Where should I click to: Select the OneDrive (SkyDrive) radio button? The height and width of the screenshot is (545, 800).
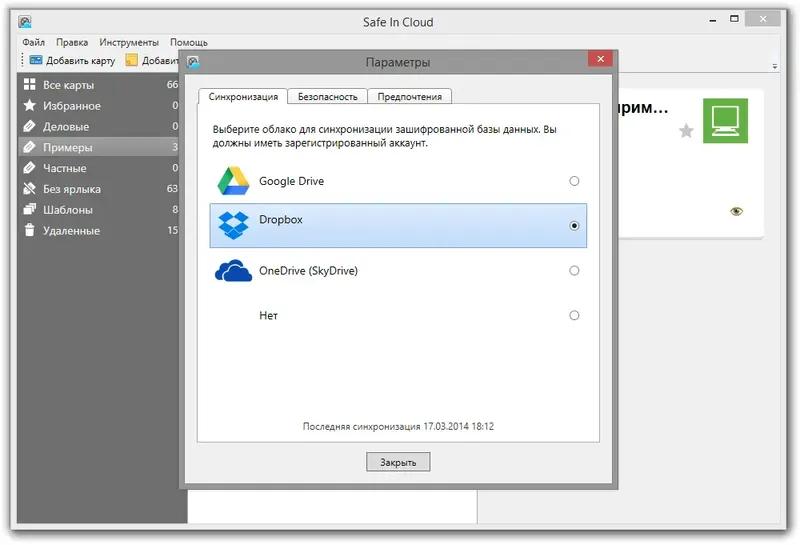coord(574,270)
